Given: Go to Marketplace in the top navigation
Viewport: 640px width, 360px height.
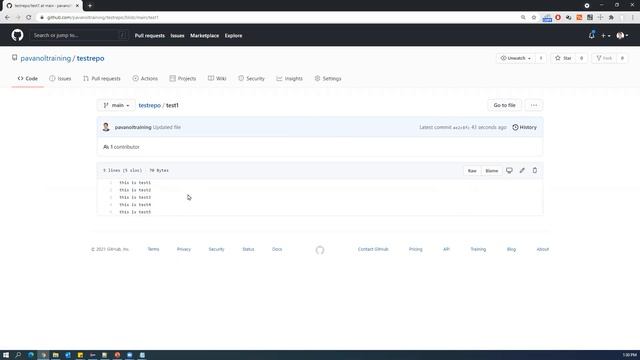Looking at the screenshot, I should pos(204,36).
